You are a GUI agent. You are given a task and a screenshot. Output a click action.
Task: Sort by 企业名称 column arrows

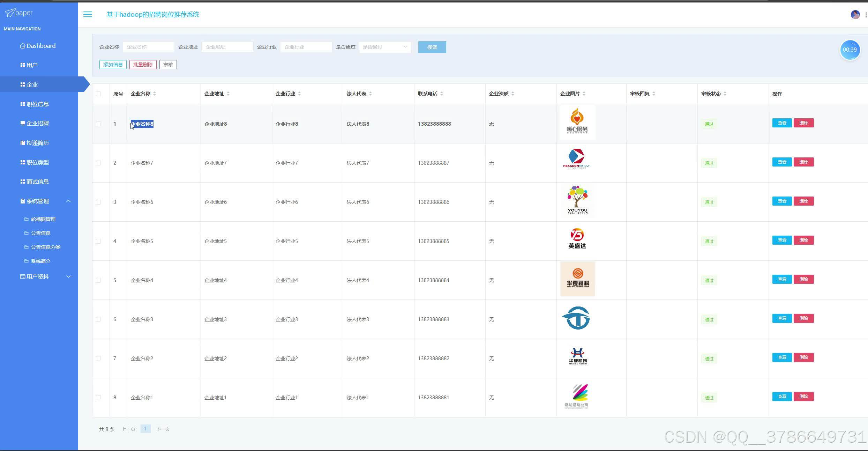[x=155, y=94]
